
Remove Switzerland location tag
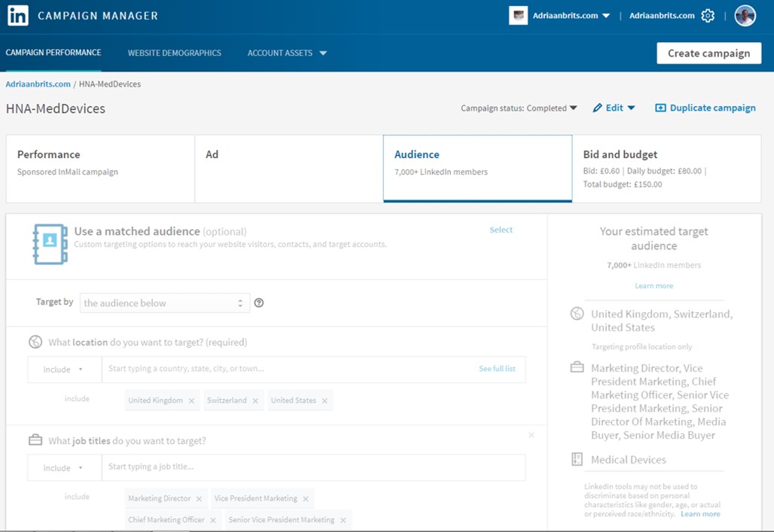[255, 401]
